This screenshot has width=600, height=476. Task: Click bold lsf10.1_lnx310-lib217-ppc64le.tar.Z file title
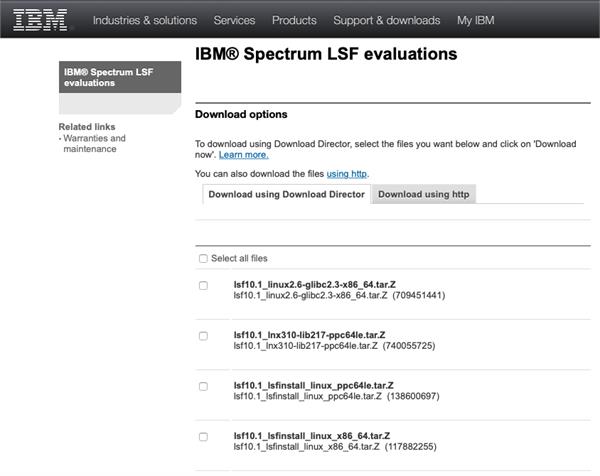coord(309,335)
